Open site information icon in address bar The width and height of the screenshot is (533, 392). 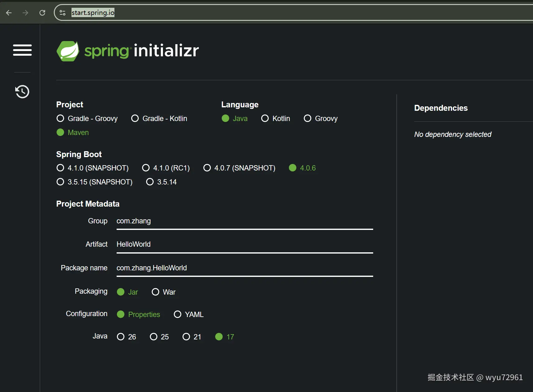click(63, 13)
